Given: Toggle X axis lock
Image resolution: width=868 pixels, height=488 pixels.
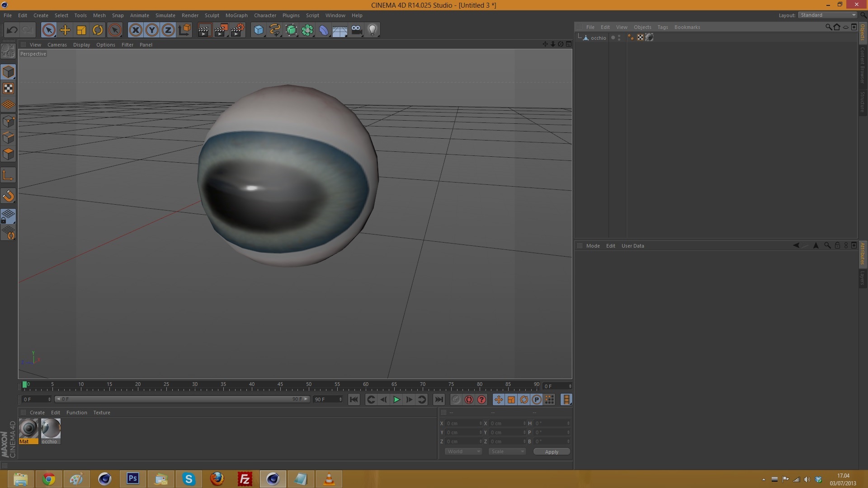Looking at the screenshot, I should 135,30.
